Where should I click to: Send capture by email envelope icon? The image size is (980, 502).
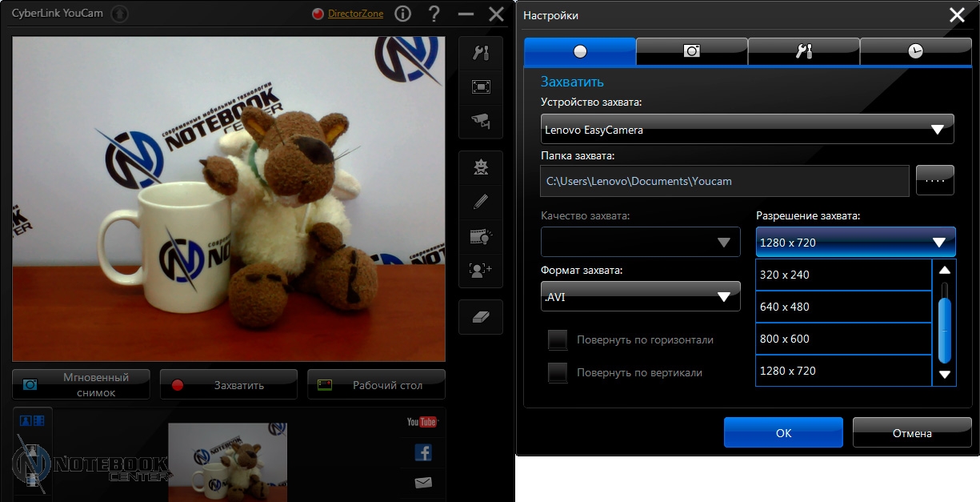pyautogui.click(x=423, y=483)
